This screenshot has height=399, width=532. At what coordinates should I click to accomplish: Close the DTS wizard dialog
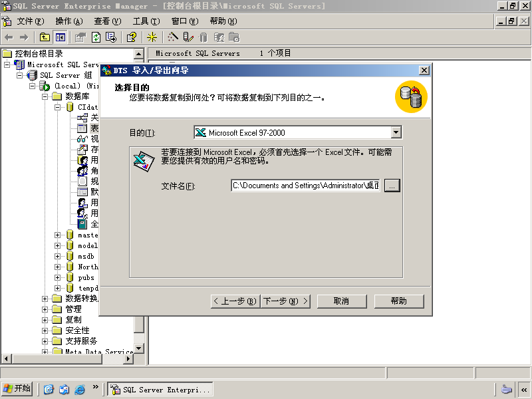tap(424, 70)
